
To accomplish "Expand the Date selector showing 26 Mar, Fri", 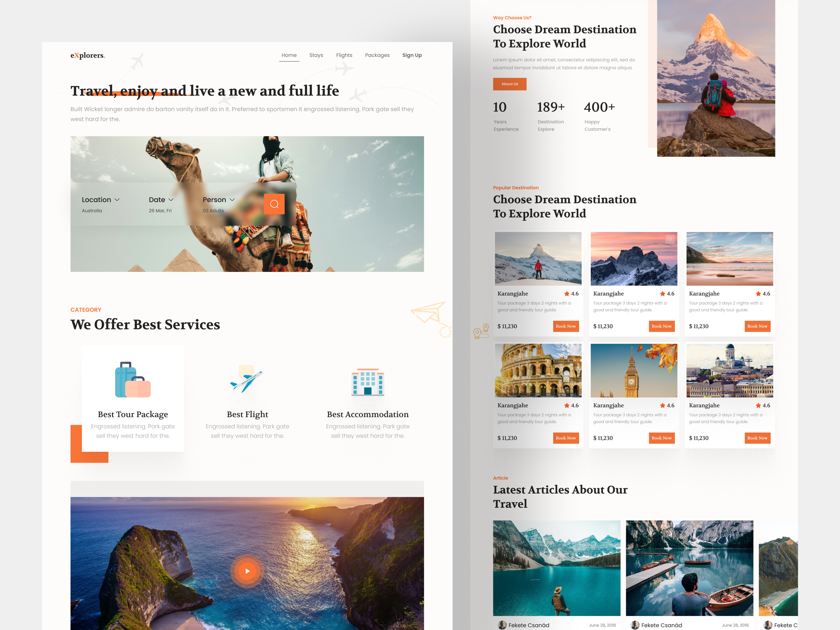I will [x=161, y=199].
